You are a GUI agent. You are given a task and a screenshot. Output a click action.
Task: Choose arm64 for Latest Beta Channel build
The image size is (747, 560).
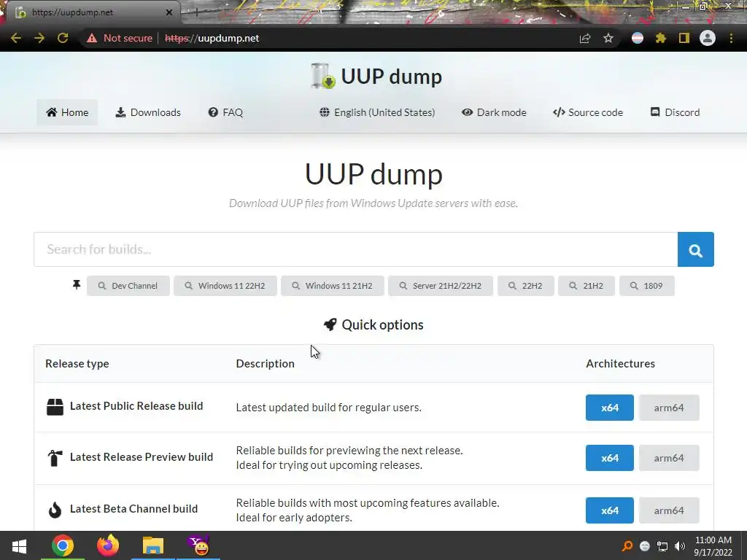[x=669, y=510]
